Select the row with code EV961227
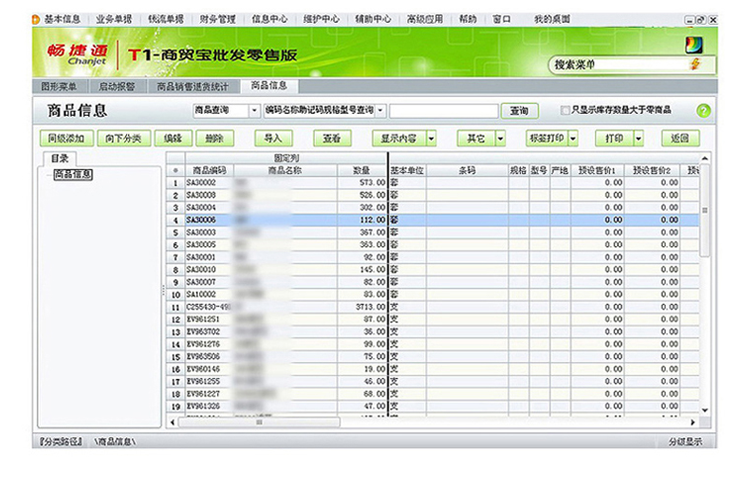The width and height of the screenshot is (750, 481). (x=433, y=394)
